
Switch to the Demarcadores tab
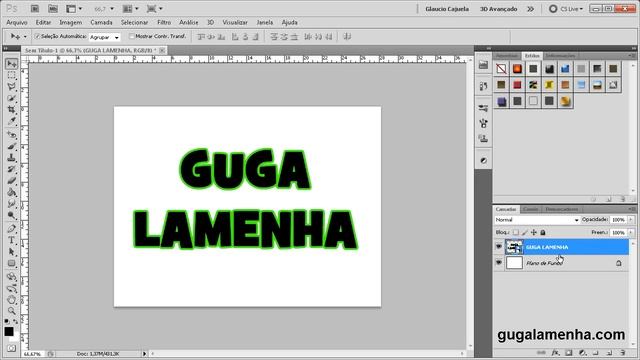point(562,209)
